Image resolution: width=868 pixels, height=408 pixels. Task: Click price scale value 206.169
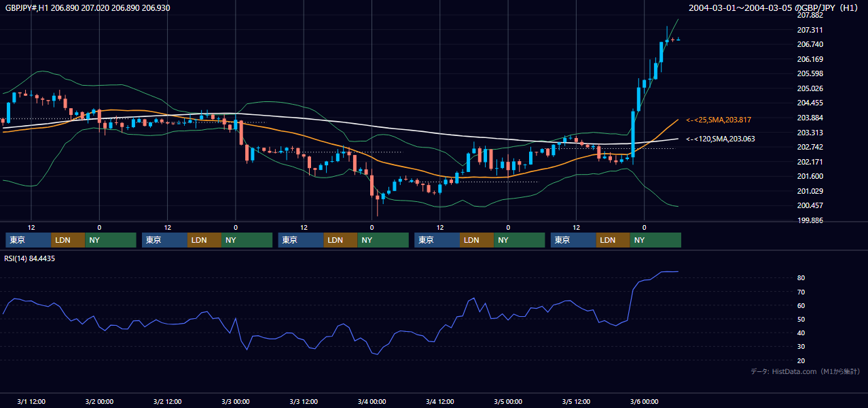[810, 59]
